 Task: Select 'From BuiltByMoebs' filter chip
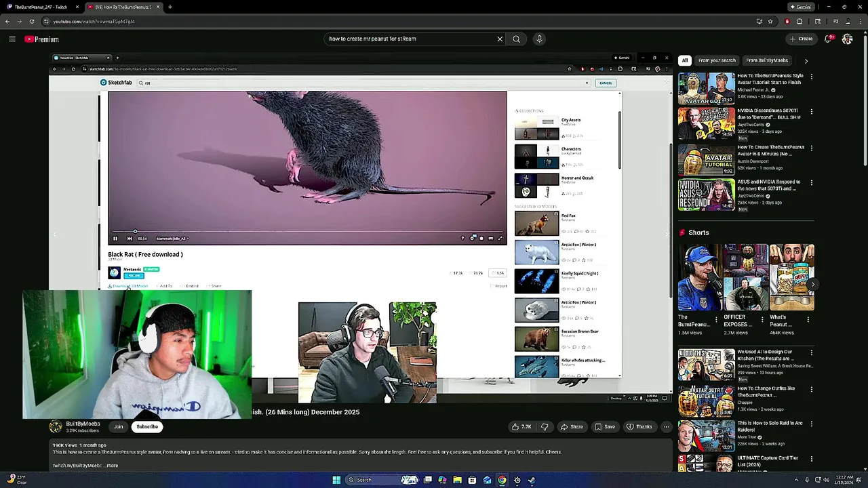pyautogui.click(x=767, y=60)
